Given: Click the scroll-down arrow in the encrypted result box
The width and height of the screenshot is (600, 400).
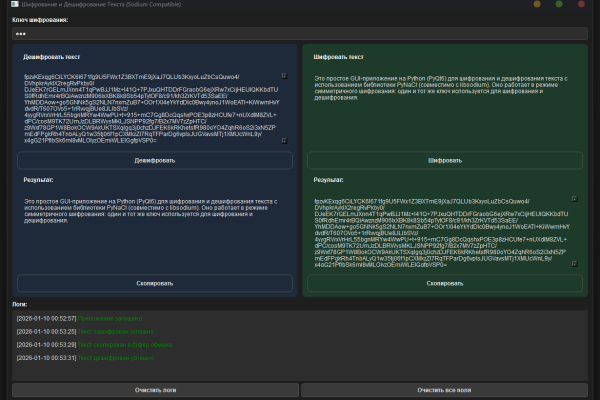Looking at the screenshot, I should click(574, 264).
